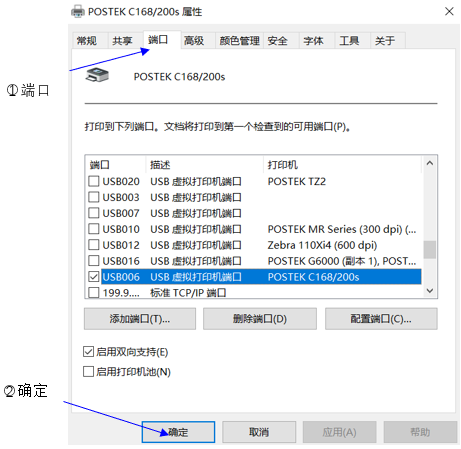Sort by the 端口 column header
The width and height of the screenshot is (461, 449).
coord(116,165)
